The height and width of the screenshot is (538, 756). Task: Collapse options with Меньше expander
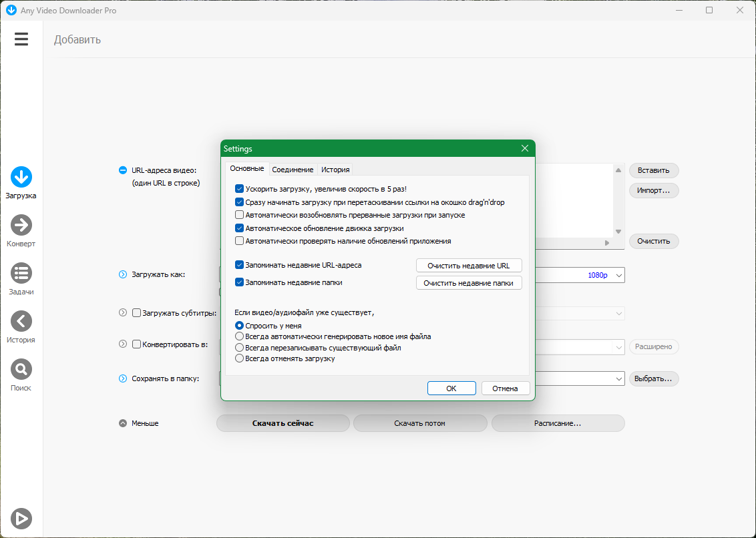123,423
